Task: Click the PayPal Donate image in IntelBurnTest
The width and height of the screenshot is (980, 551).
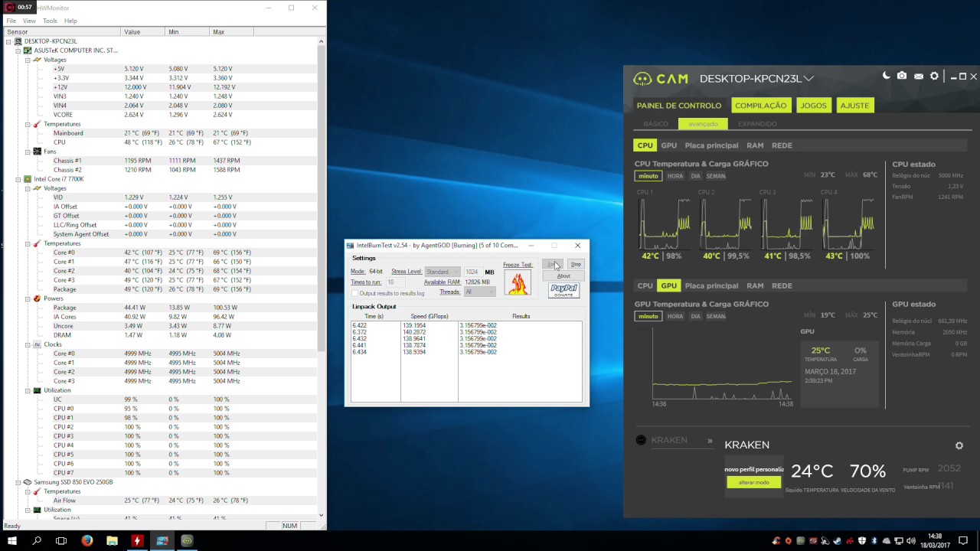Action: pyautogui.click(x=563, y=290)
